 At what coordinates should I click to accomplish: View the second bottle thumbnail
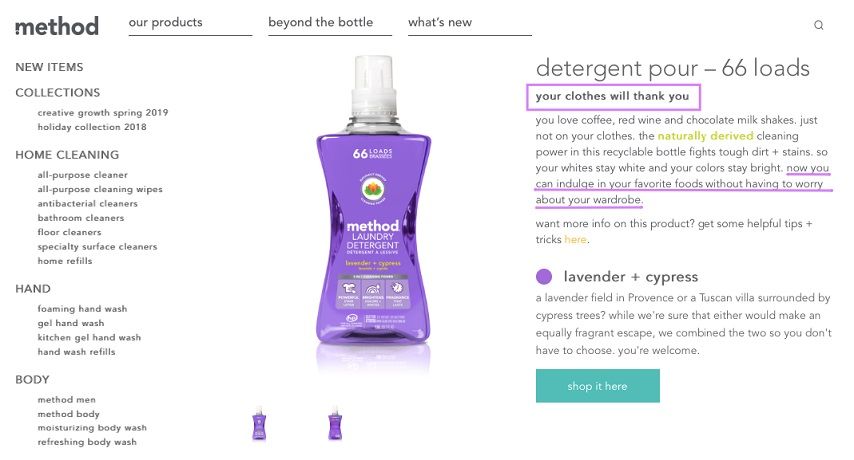pyautogui.click(x=335, y=423)
